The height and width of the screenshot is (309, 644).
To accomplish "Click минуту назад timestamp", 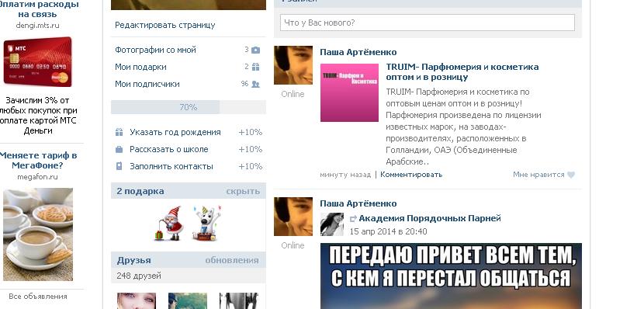I will 345,175.
